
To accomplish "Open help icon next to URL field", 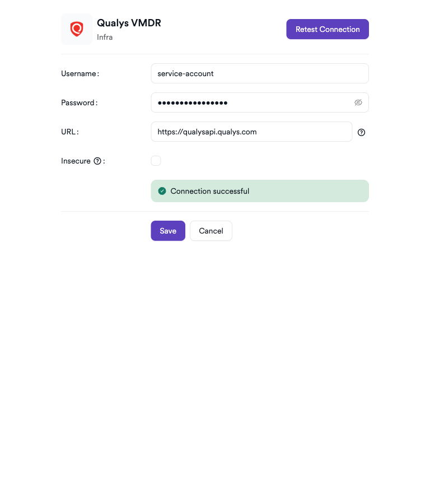I will [x=361, y=133].
